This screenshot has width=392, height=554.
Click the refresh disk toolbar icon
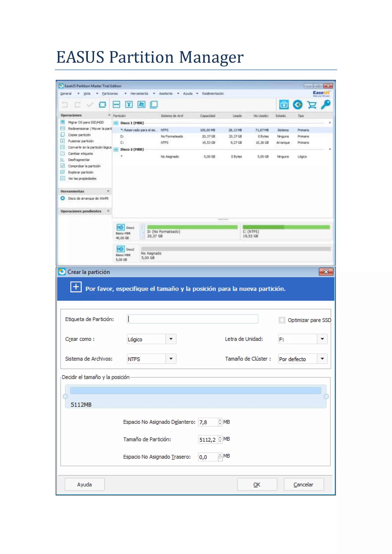pyautogui.click(x=102, y=104)
